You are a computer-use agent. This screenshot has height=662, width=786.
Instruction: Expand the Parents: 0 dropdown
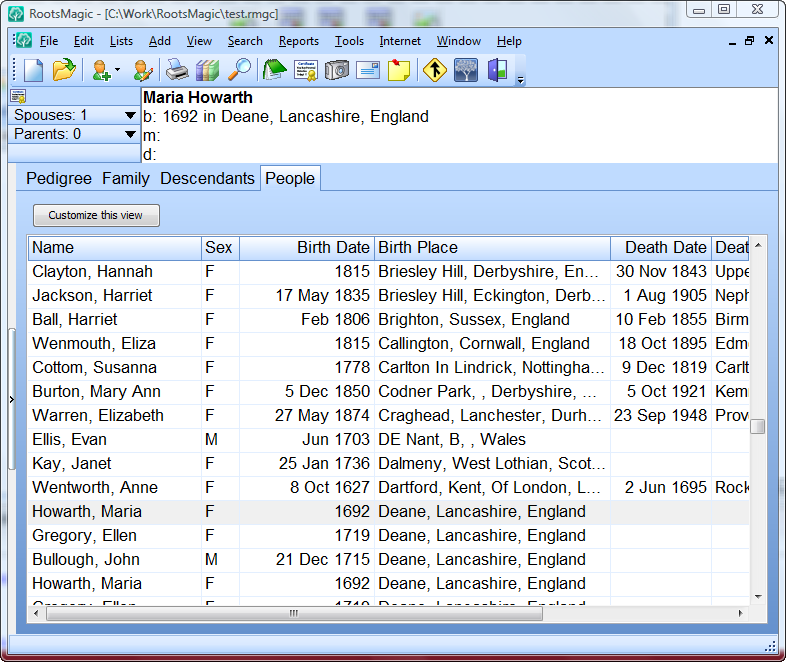130,134
